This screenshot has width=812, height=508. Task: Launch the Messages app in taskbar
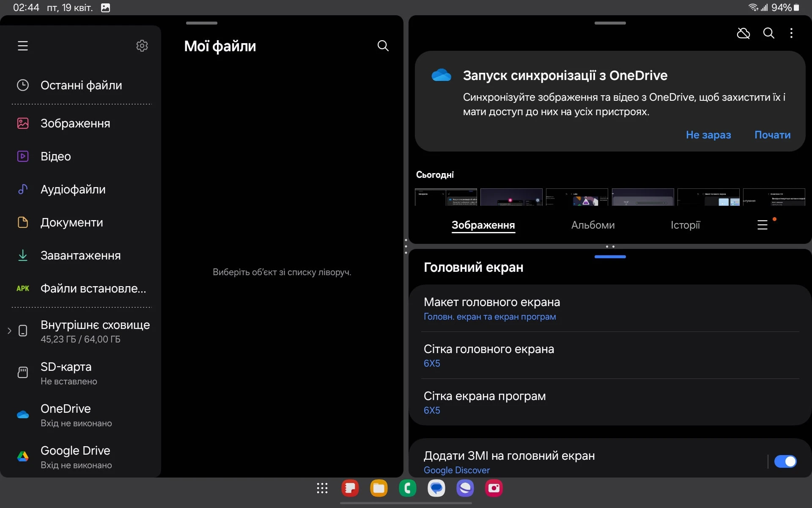[436, 488]
